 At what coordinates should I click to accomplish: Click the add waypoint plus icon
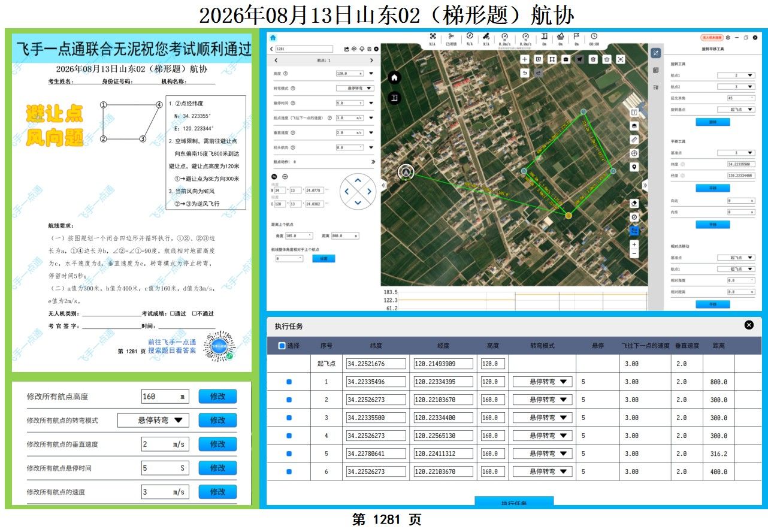coord(525,59)
